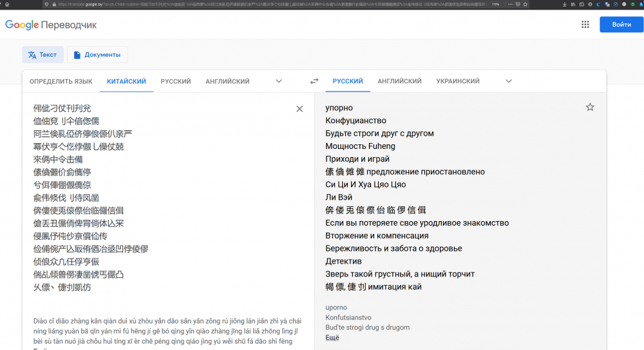Select Китайский as source language
This screenshot has width=644, height=350.
click(x=126, y=81)
